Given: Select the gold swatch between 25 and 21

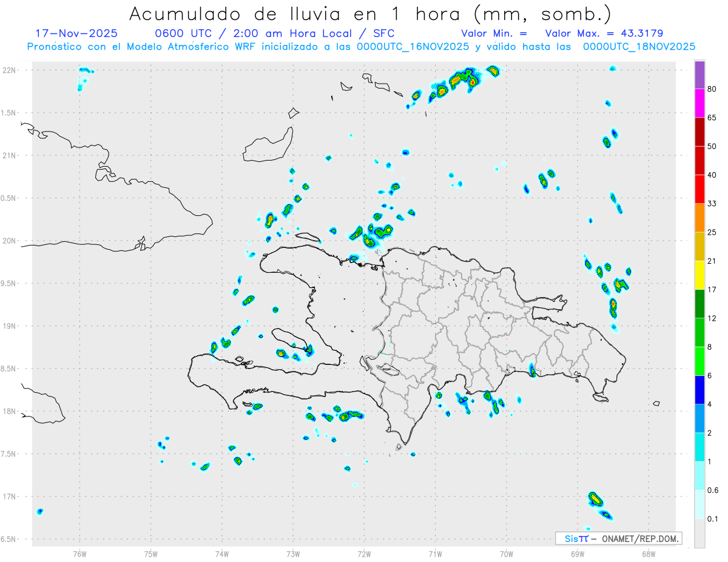Looking at the screenshot, I should pyautogui.click(x=699, y=247).
